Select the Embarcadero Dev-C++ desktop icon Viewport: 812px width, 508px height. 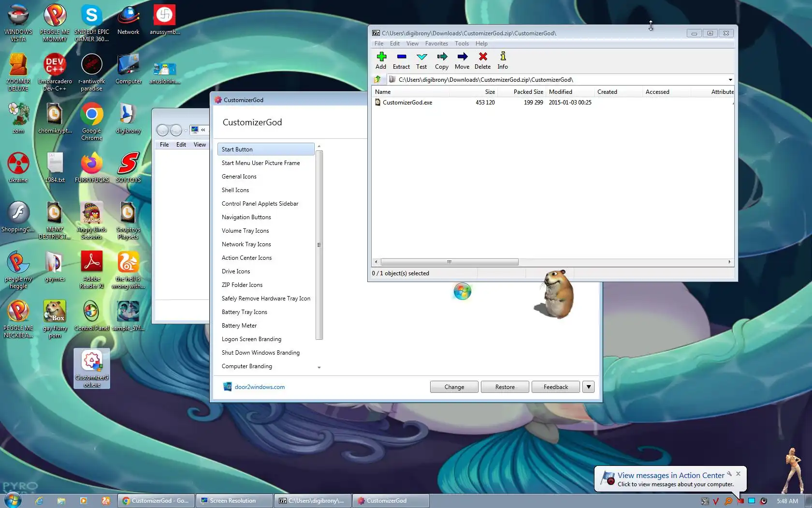click(x=55, y=72)
